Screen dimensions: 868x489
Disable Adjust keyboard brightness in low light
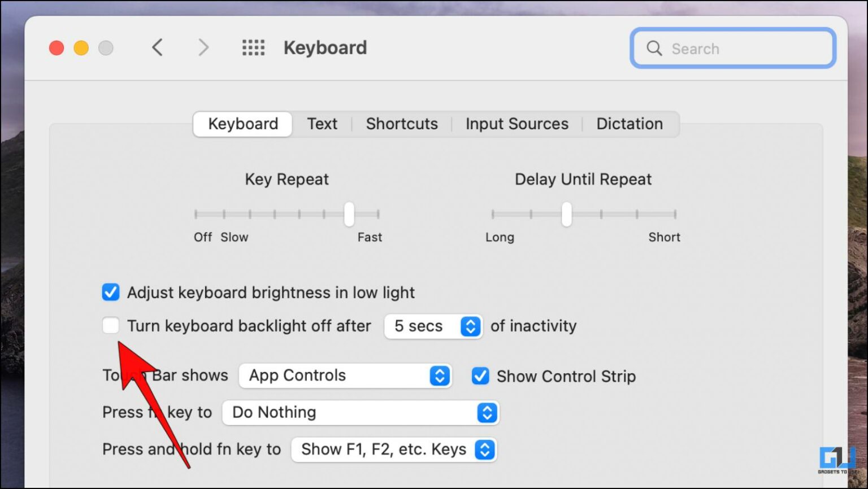coord(111,292)
